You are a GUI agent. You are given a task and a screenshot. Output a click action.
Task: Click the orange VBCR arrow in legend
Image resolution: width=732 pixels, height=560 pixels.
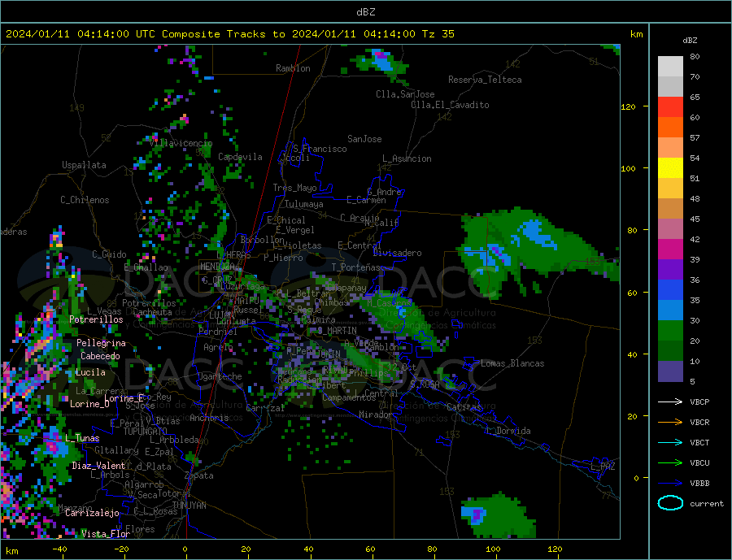tap(670, 422)
